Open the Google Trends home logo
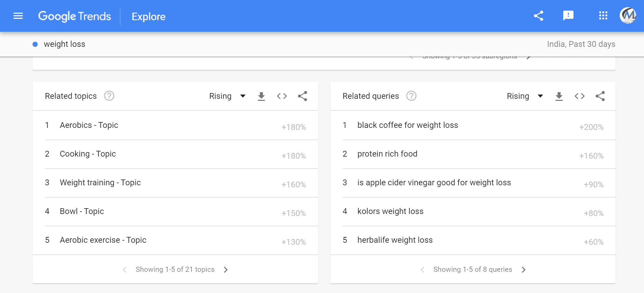Viewport: 644px width, 293px height. pyautogui.click(x=74, y=16)
